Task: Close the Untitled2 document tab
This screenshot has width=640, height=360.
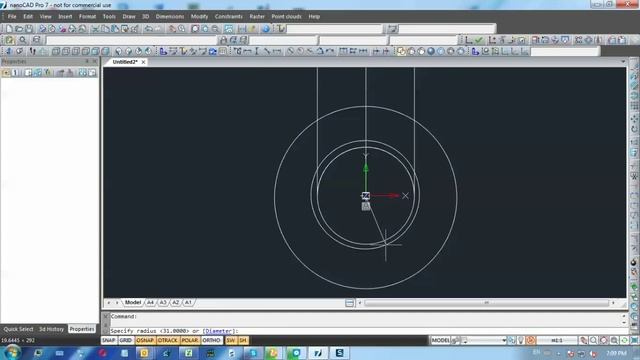Action: coord(143,62)
